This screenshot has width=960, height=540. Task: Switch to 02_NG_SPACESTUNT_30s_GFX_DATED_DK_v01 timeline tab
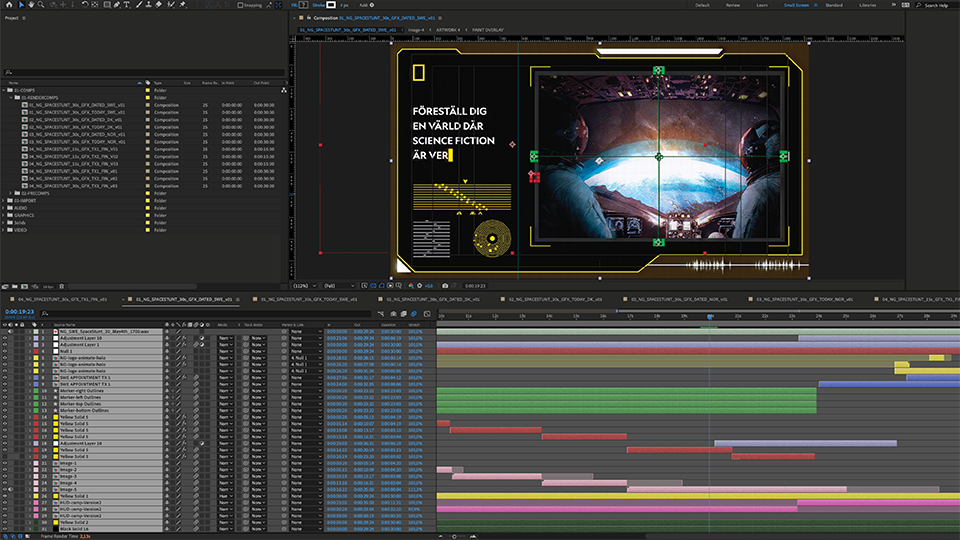[433, 299]
